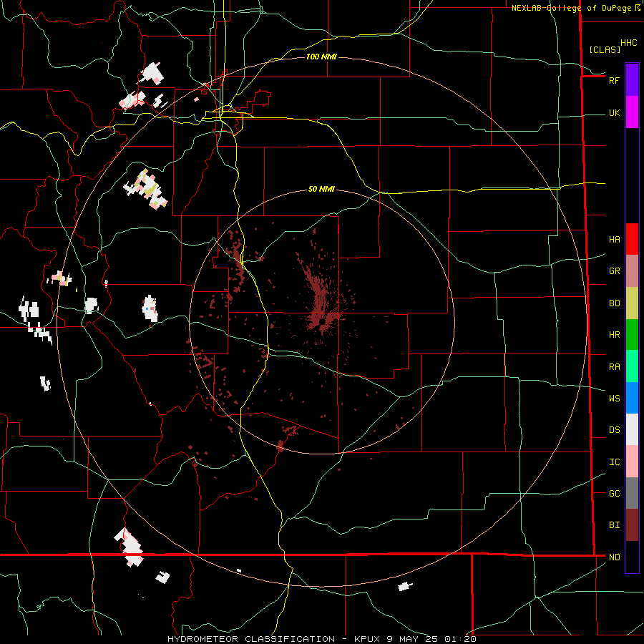Click the 100 NMI range ring label
The height and width of the screenshot is (644, 644).
click(x=321, y=57)
